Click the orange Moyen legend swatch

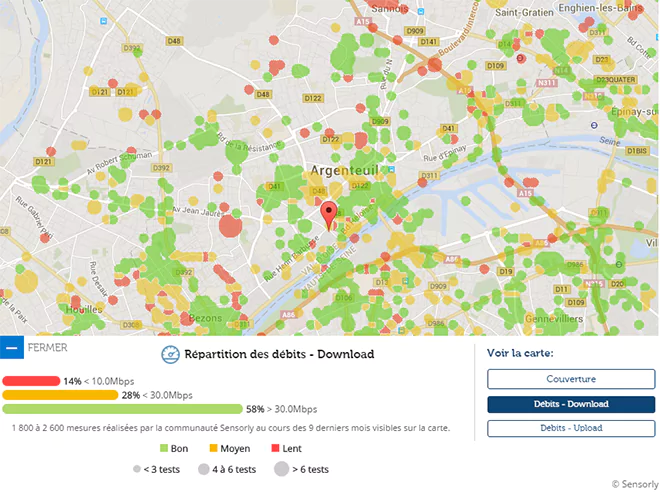(x=213, y=449)
